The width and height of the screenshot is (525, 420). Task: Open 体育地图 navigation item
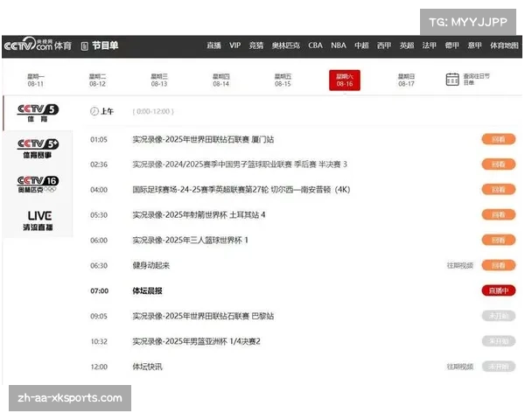pos(504,45)
